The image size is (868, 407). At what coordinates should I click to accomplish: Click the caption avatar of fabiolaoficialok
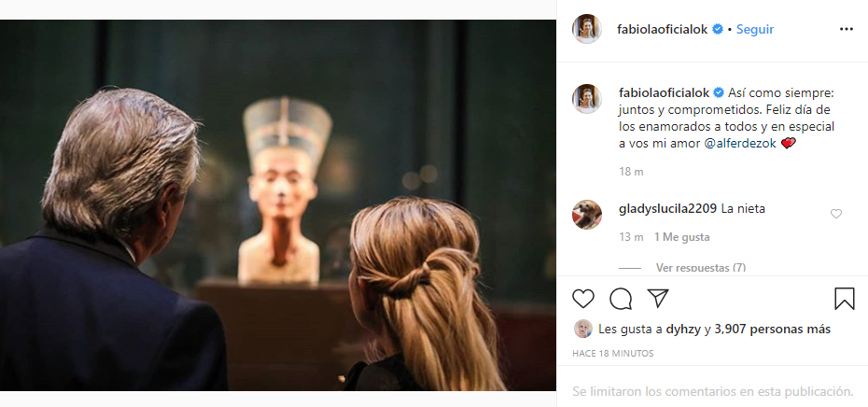(587, 99)
